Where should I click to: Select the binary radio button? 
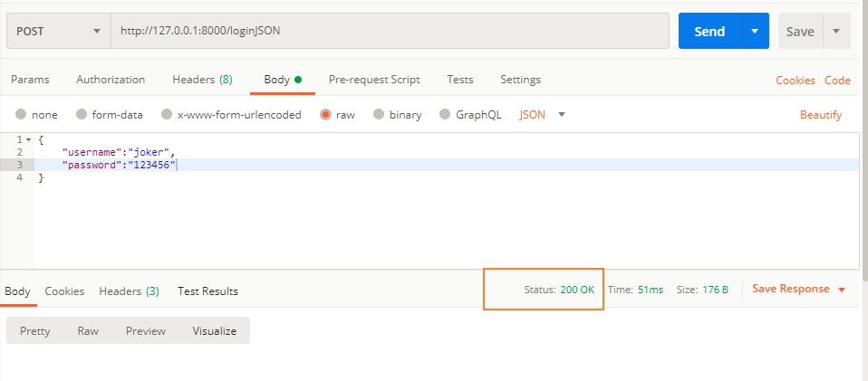[379, 114]
